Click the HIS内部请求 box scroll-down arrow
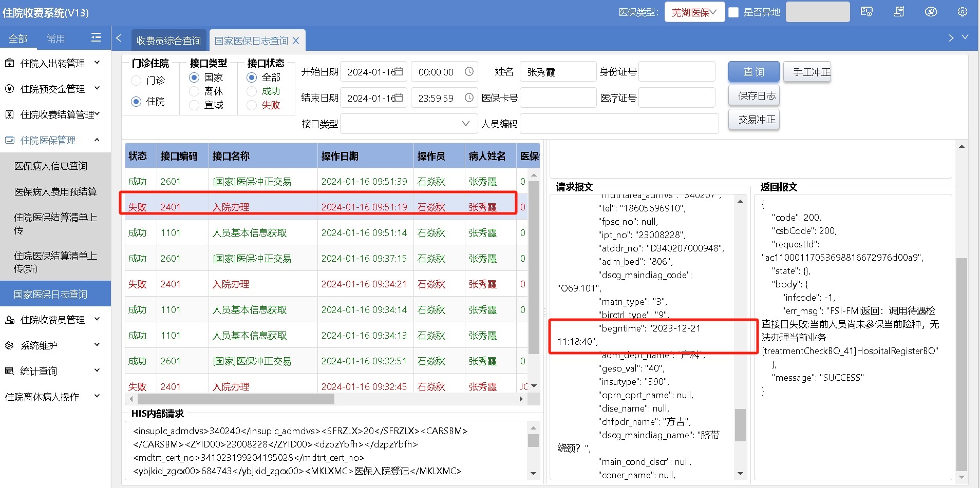This screenshot has height=488, width=980. click(x=533, y=474)
